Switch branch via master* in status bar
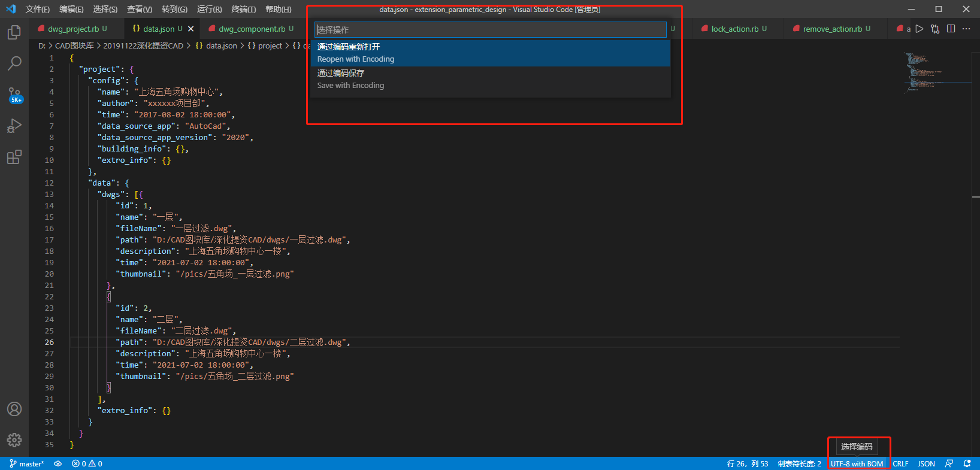 click(x=27, y=463)
